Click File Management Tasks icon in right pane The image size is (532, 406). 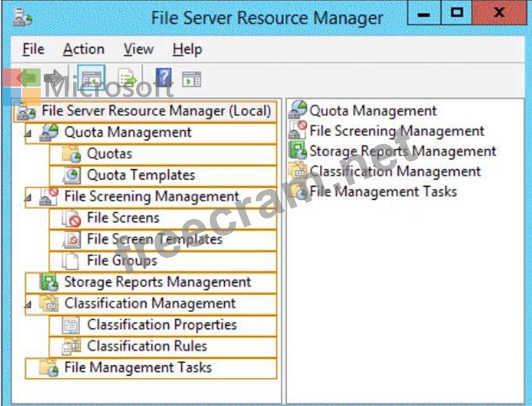coord(299,191)
